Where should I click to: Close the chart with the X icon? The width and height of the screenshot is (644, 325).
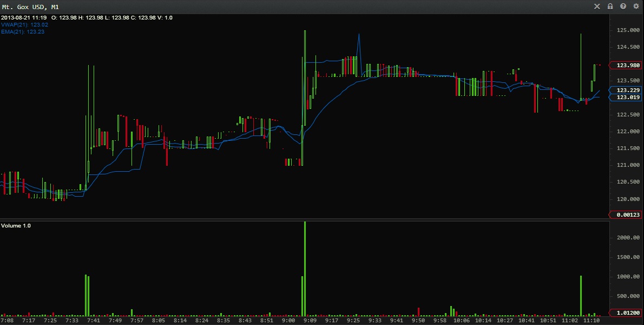coord(597,6)
